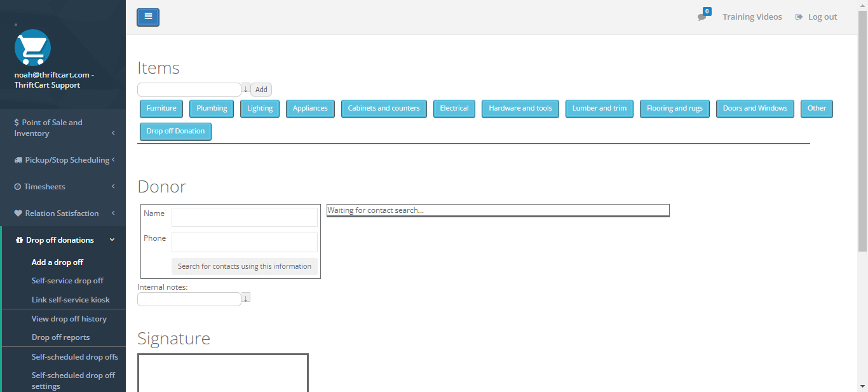Go to View drop off history
The image size is (868, 392).
(69, 318)
